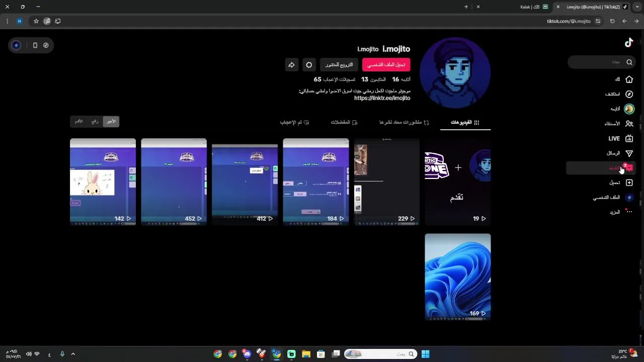Viewport: 644px width, 362px height.
Task: Open the video with 412 views
Action: (245, 182)
